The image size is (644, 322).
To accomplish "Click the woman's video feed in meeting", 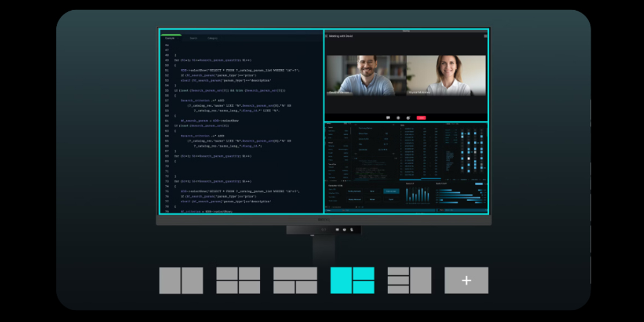I will [447, 75].
